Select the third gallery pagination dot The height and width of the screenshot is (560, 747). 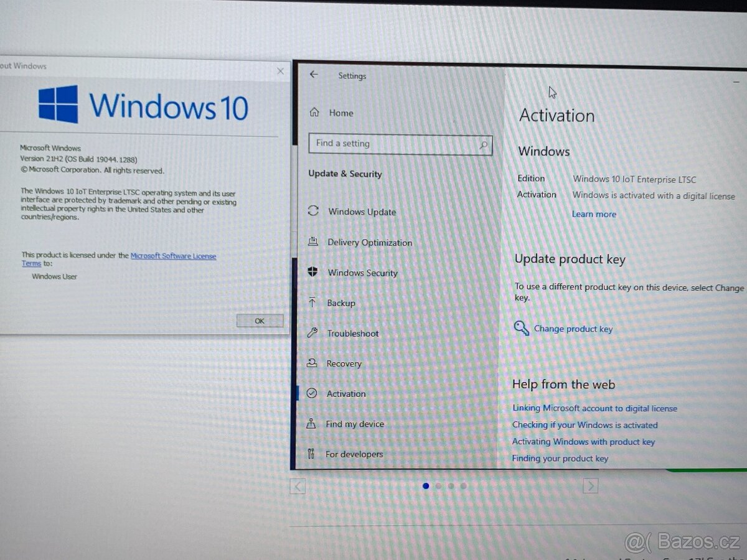click(451, 486)
